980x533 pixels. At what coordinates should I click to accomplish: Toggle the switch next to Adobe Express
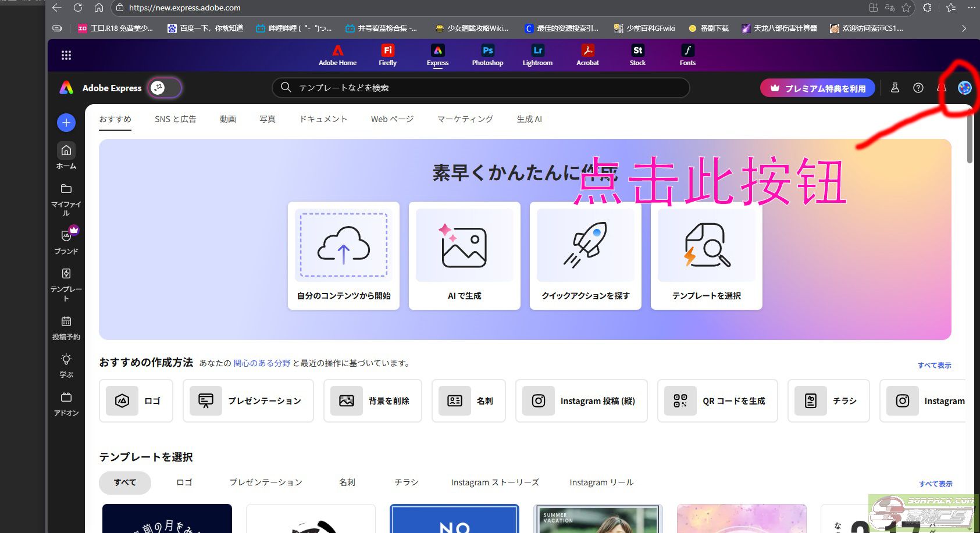(x=165, y=88)
